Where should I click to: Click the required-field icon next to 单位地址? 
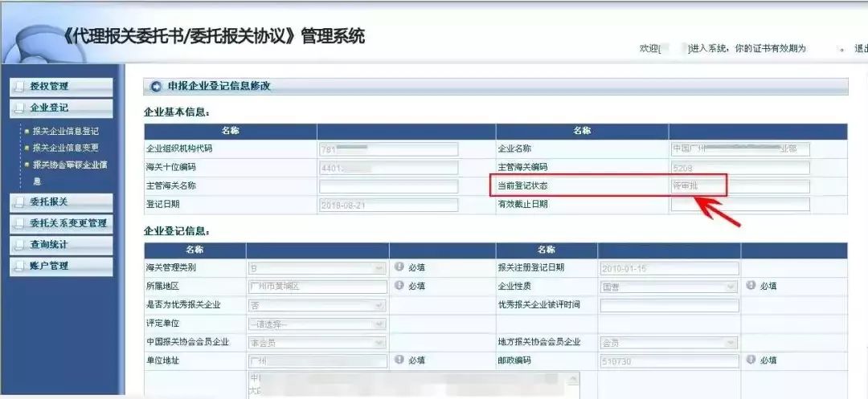coord(399,360)
